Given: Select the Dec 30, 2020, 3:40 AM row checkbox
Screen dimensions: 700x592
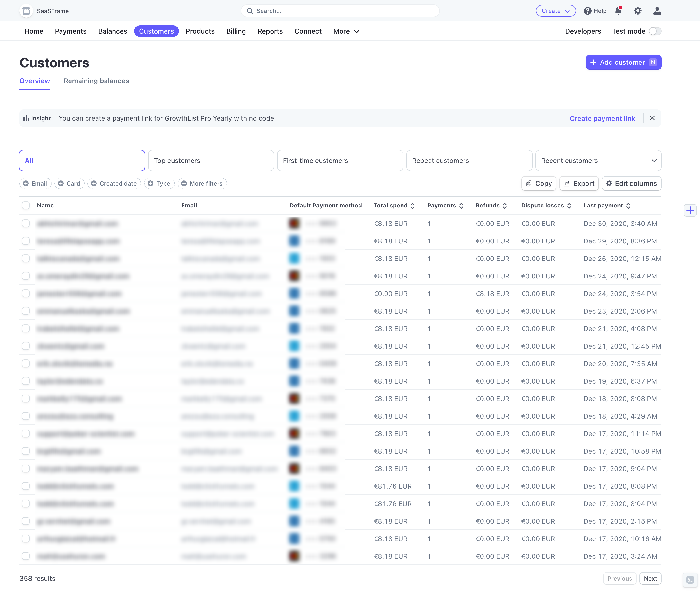Looking at the screenshot, I should (x=26, y=224).
